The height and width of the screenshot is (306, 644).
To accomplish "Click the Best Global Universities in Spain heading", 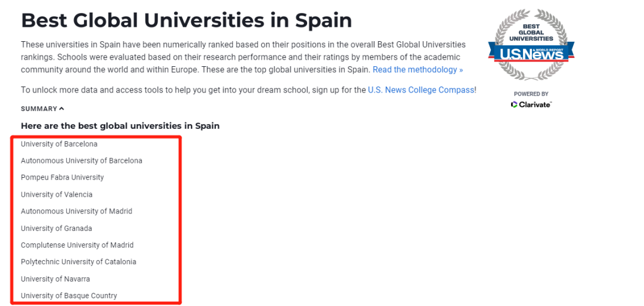I will coord(187,20).
